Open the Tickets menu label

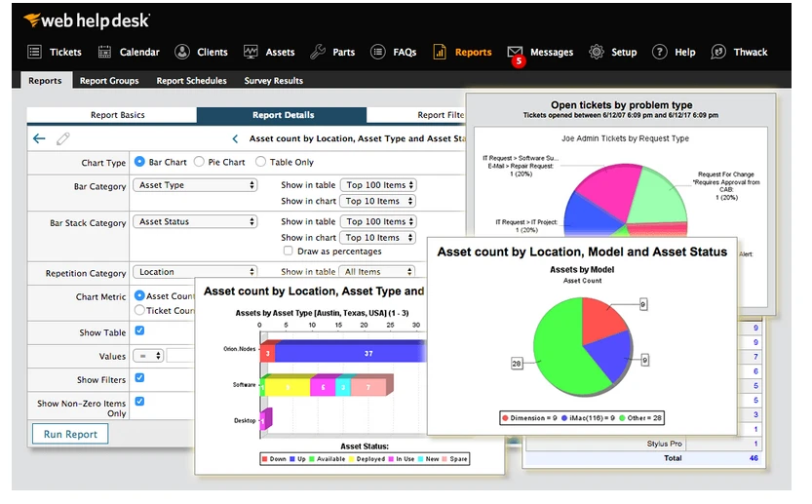click(x=65, y=52)
